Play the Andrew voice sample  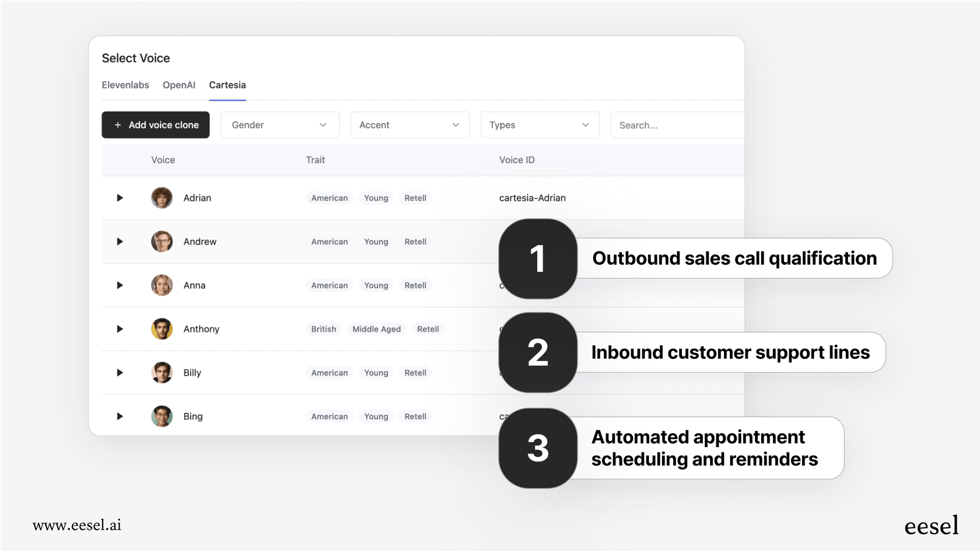click(120, 242)
